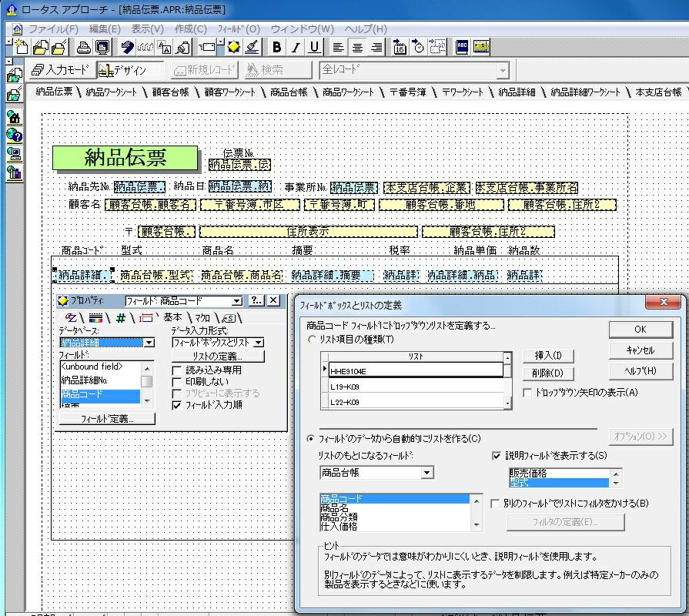This screenshot has height=616, width=689.
Task: Click the yellow diamond properties icon in toolbar
Action: coord(234,47)
